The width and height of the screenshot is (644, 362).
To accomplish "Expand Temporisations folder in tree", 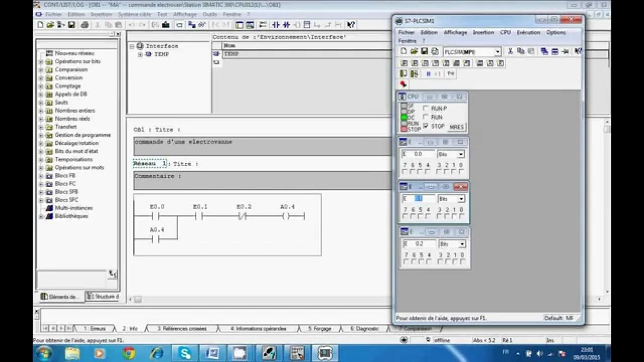I will point(41,159).
